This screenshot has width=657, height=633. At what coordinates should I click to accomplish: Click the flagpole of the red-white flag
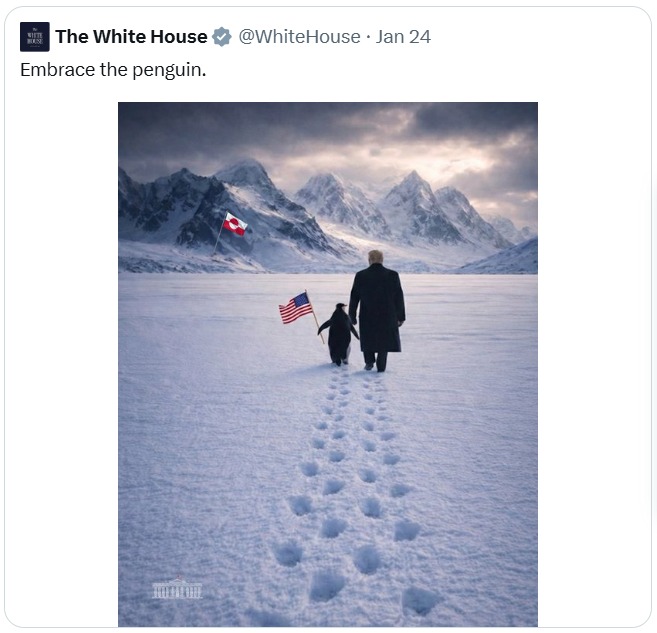tap(218, 235)
